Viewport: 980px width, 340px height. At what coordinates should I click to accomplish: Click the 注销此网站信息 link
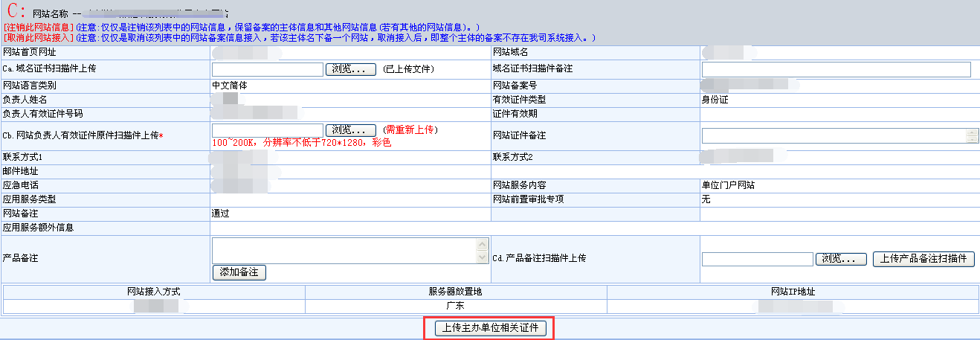(38, 27)
